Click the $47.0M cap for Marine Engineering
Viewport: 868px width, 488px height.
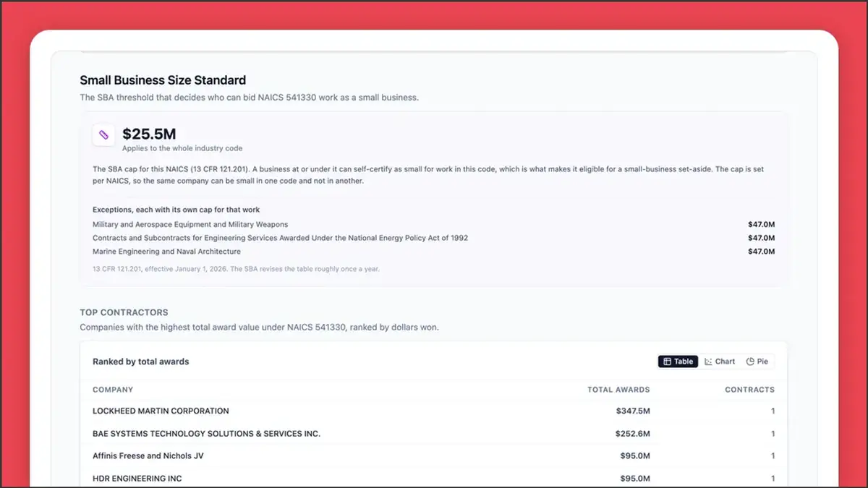coord(762,252)
